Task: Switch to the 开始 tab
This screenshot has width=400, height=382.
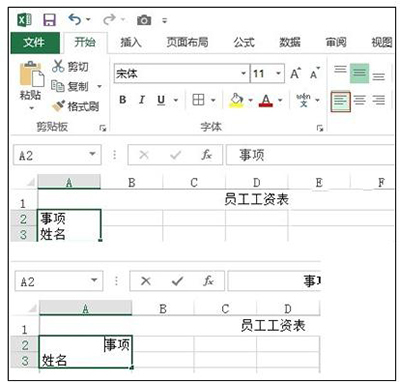Action: click(85, 42)
